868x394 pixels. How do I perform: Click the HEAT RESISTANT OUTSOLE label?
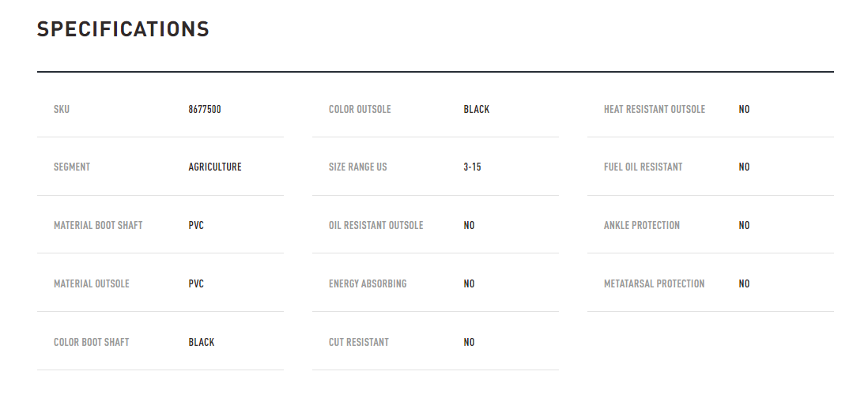pyautogui.click(x=655, y=110)
